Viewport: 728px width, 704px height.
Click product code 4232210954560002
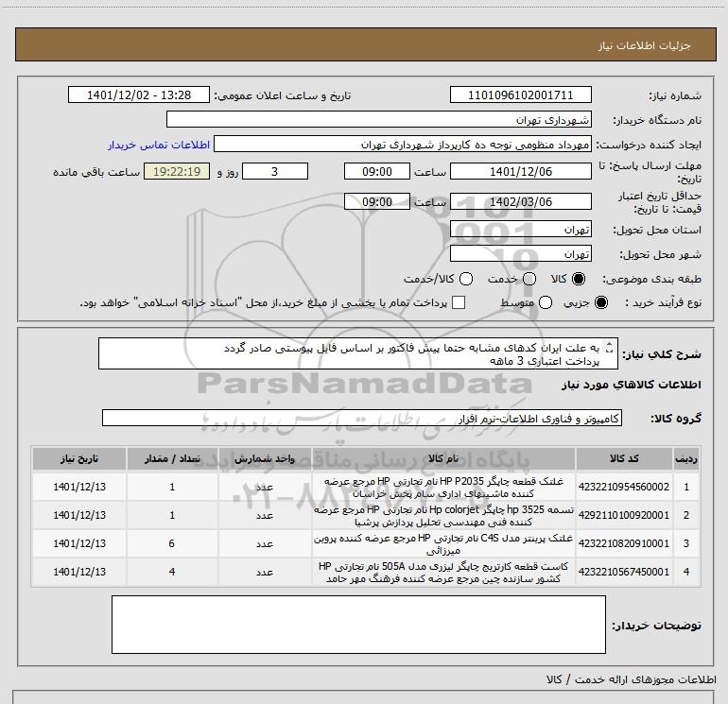pyautogui.click(x=624, y=487)
